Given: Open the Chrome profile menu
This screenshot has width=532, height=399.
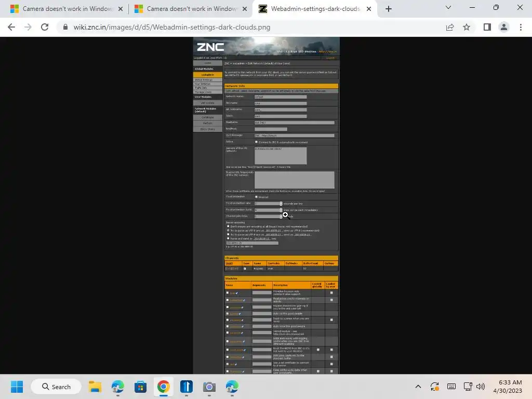Looking at the screenshot, I should pyautogui.click(x=504, y=27).
